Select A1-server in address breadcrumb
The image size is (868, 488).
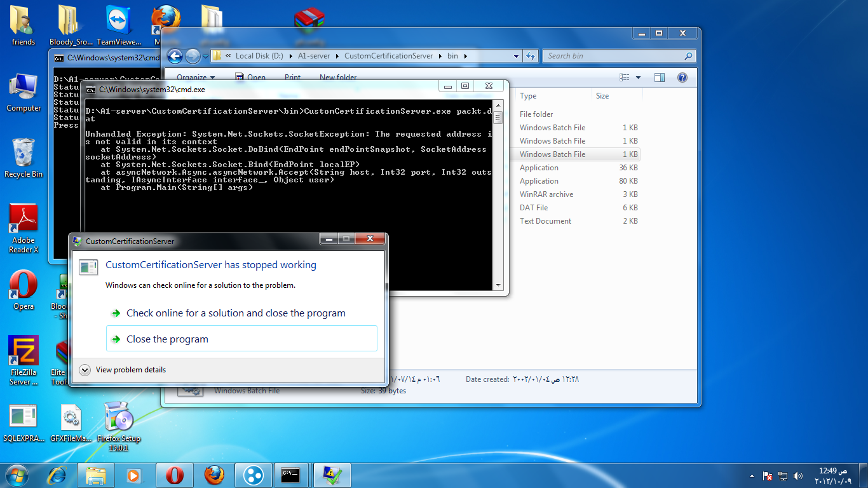point(314,56)
